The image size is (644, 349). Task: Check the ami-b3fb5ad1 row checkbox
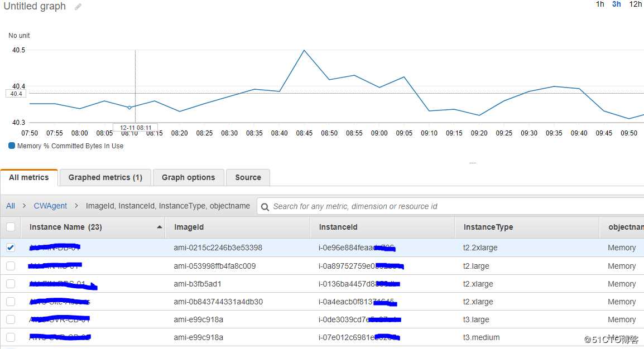click(x=11, y=284)
